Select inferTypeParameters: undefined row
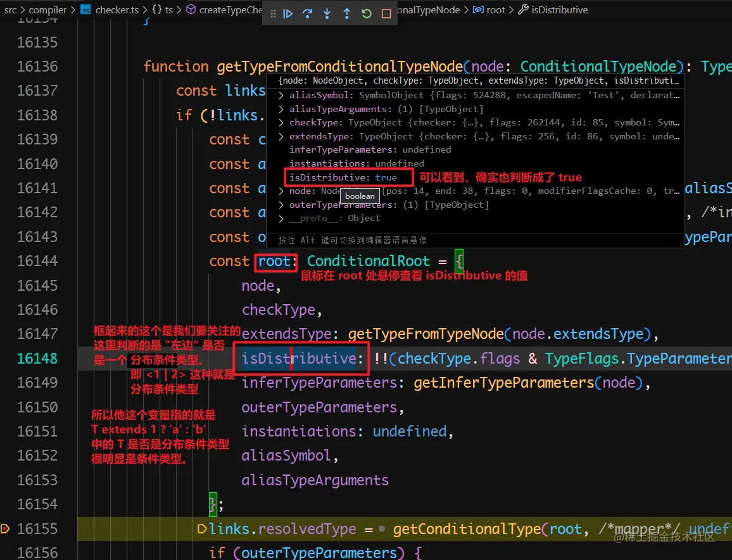 (370, 150)
